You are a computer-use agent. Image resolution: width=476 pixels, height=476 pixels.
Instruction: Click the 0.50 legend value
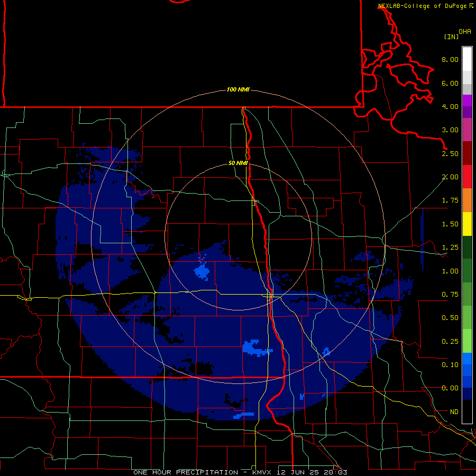(x=450, y=318)
